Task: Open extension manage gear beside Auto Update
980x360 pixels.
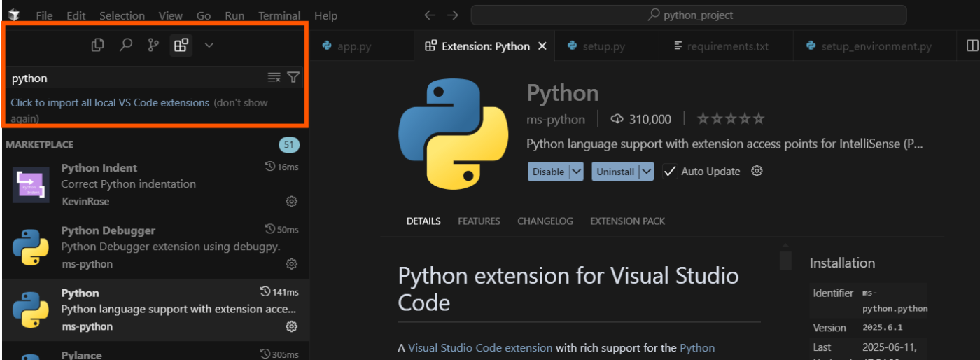Action: point(757,171)
